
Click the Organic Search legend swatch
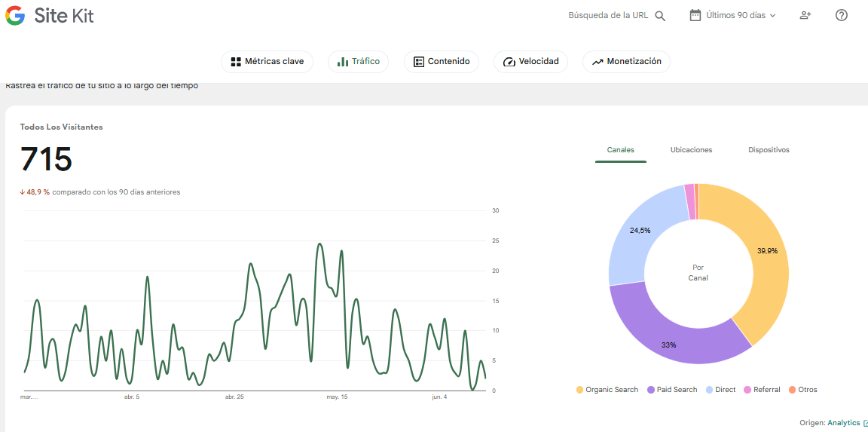pyautogui.click(x=579, y=390)
